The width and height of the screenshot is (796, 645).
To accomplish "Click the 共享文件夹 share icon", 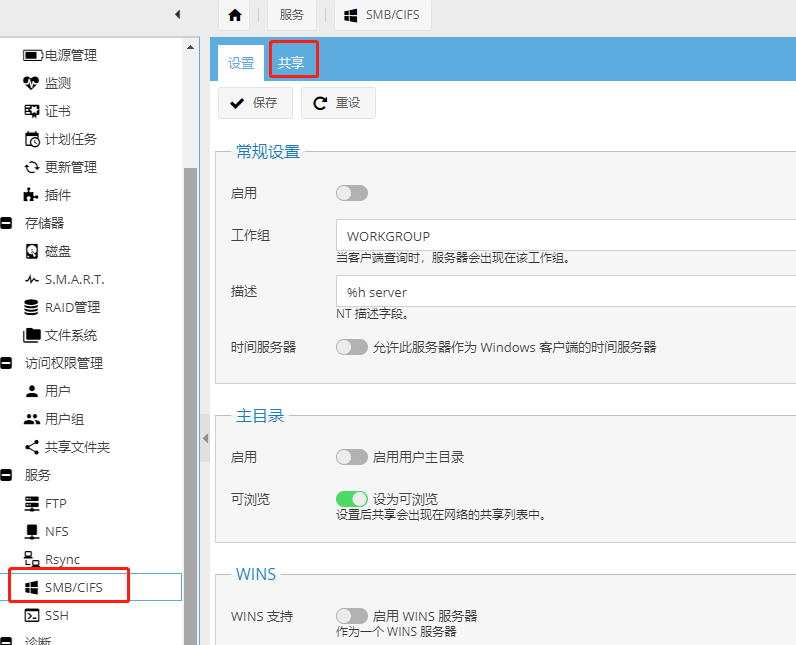I will 31,447.
